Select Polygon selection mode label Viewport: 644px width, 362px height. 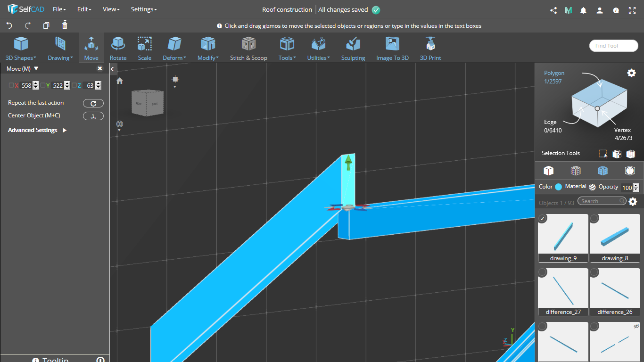tap(554, 73)
